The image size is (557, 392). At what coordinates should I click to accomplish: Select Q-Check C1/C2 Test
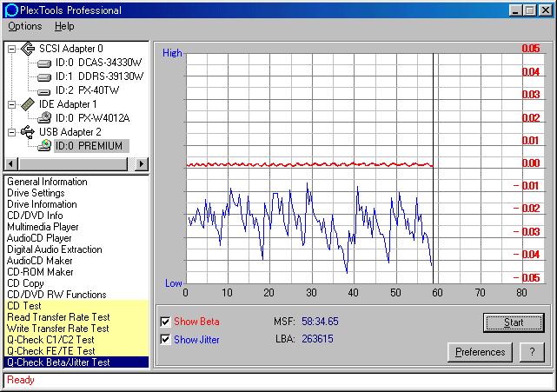tap(76, 340)
